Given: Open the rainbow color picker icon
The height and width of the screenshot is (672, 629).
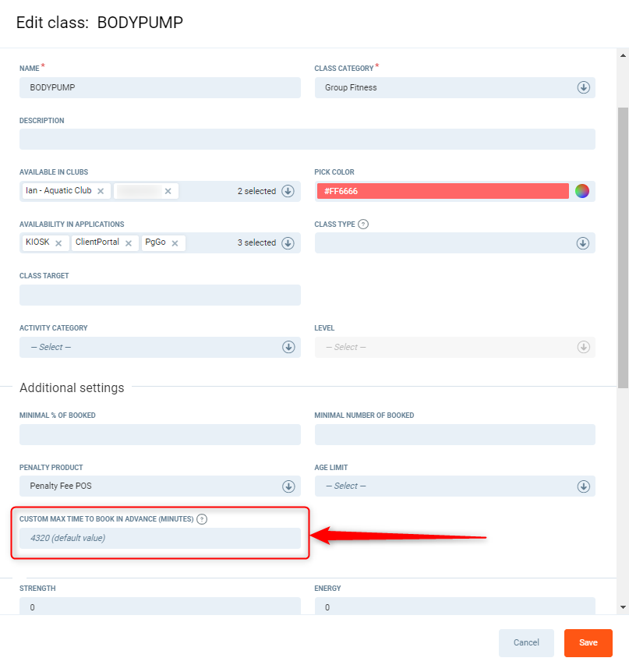Looking at the screenshot, I should click(581, 191).
